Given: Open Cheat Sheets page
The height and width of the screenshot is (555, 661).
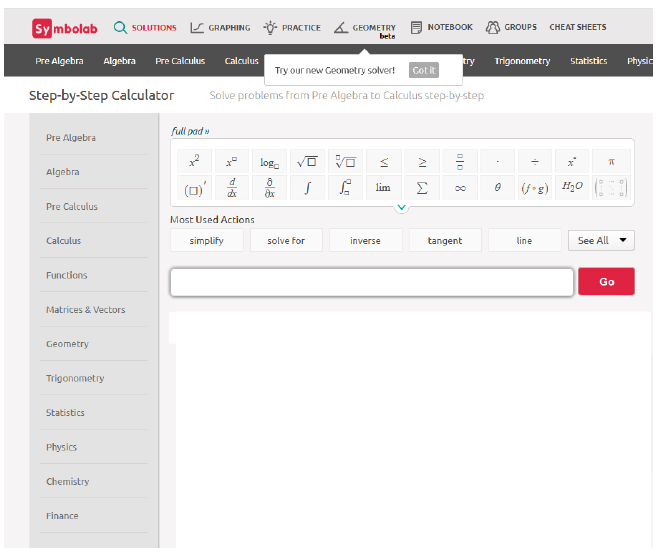Looking at the screenshot, I should pyautogui.click(x=578, y=27).
